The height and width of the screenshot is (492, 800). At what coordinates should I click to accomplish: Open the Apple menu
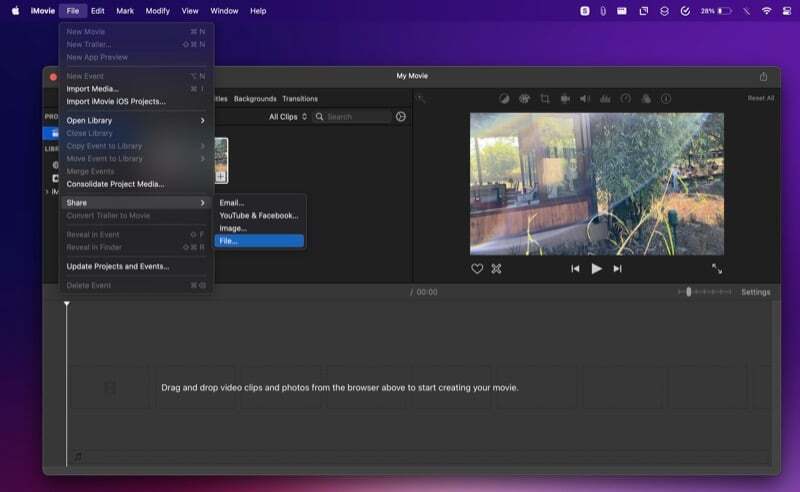pos(15,11)
